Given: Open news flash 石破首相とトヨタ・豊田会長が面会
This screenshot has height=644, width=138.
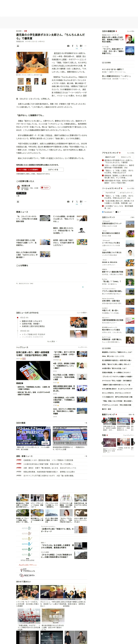Looking at the screenshot, I should coord(48,460).
